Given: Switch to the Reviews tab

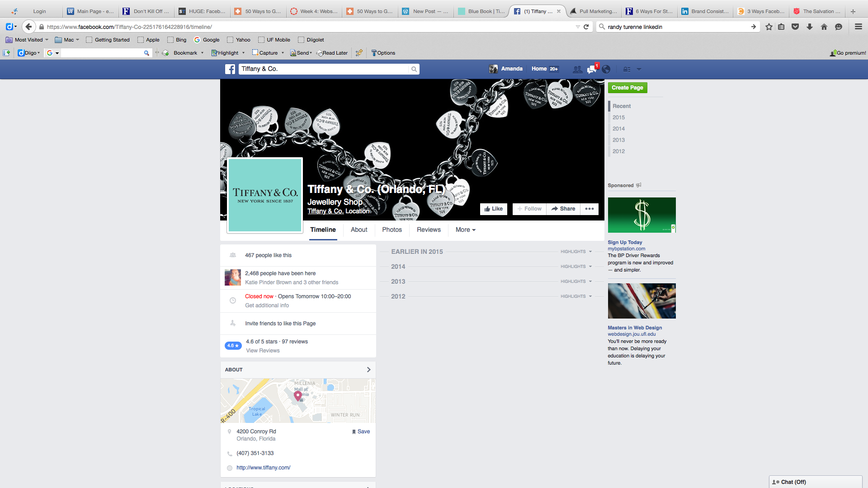Looking at the screenshot, I should 428,230.
